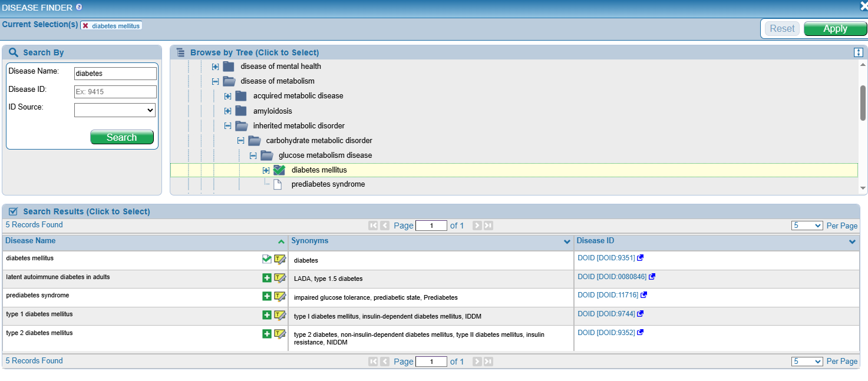Add type 2 diabetes mellitus via plus toggle
The image size is (868, 381).
click(267, 334)
